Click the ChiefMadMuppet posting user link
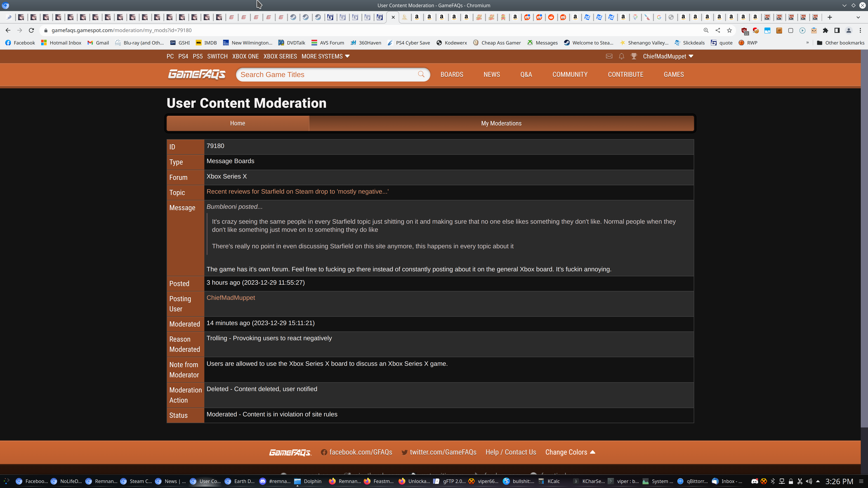This screenshot has height=488, width=868. [231, 298]
